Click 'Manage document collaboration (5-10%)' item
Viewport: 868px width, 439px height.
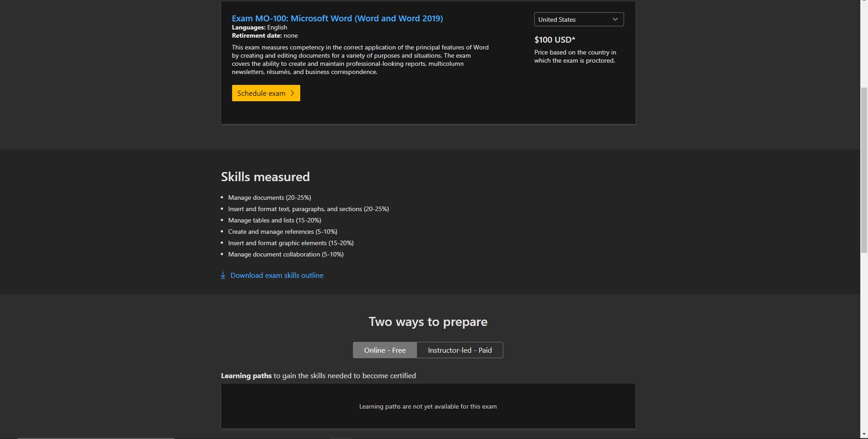coord(286,254)
